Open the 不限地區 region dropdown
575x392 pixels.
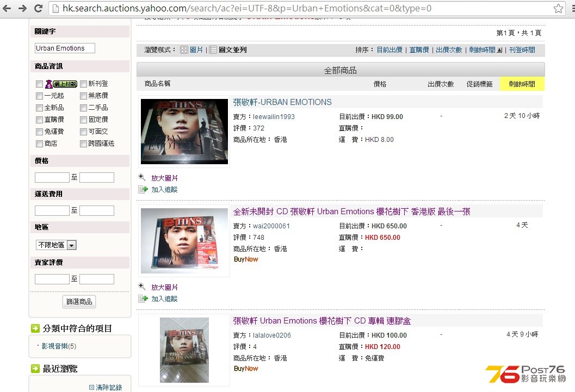coord(56,245)
